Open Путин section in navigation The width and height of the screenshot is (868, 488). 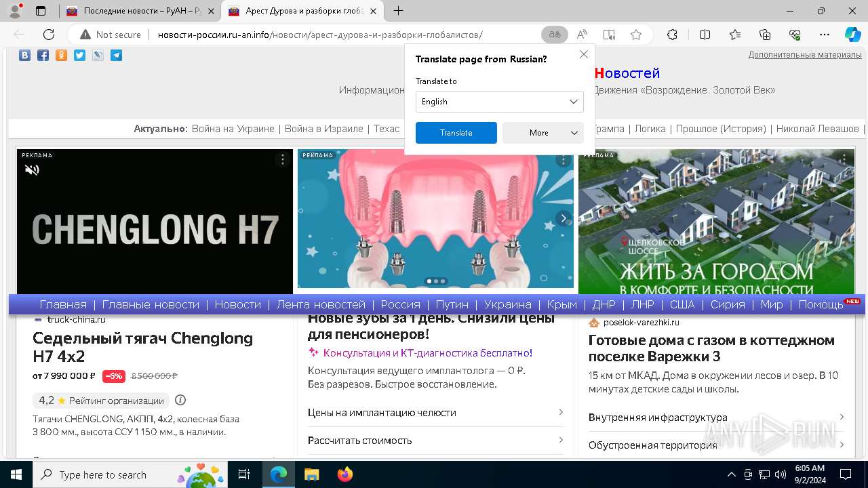[x=452, y=304]
